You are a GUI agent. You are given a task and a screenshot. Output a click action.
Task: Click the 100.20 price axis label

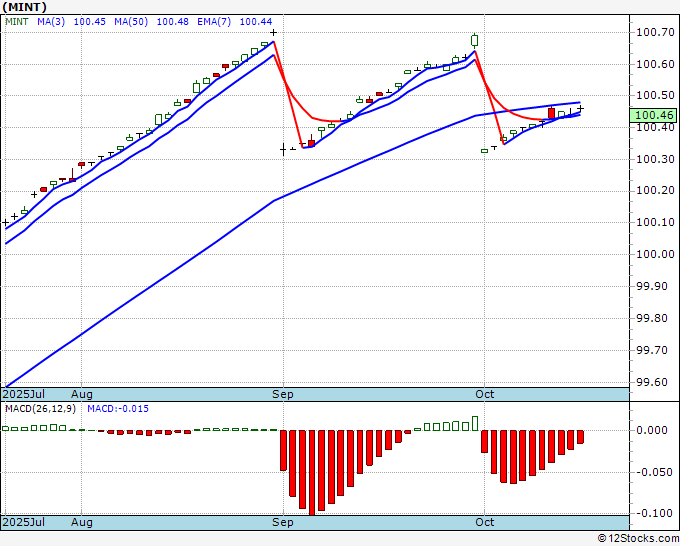(655, 190)
